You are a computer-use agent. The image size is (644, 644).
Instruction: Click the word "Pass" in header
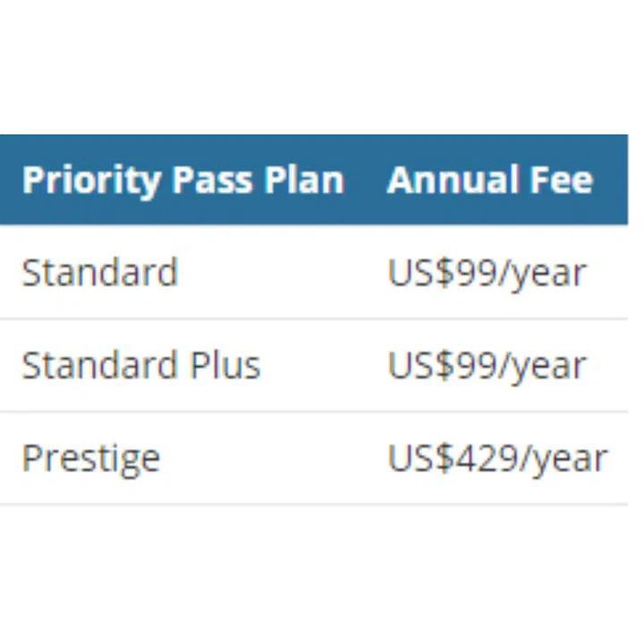pos(212,181)
